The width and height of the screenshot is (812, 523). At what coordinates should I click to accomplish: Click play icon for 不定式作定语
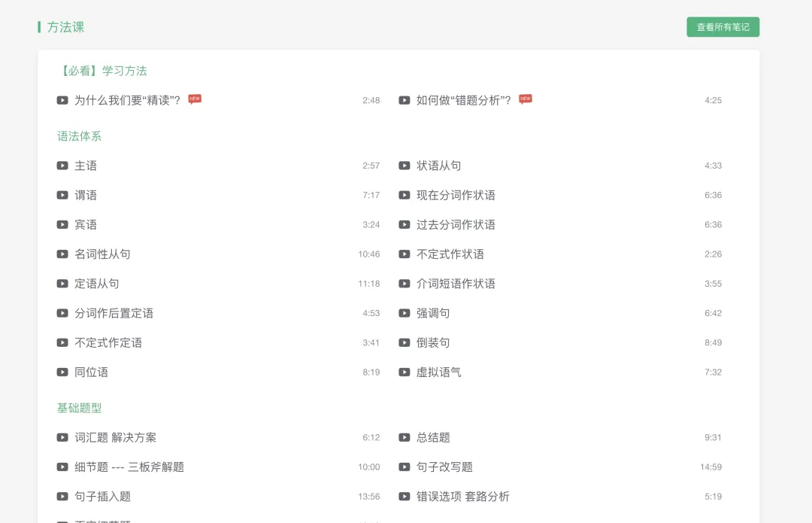62,342
